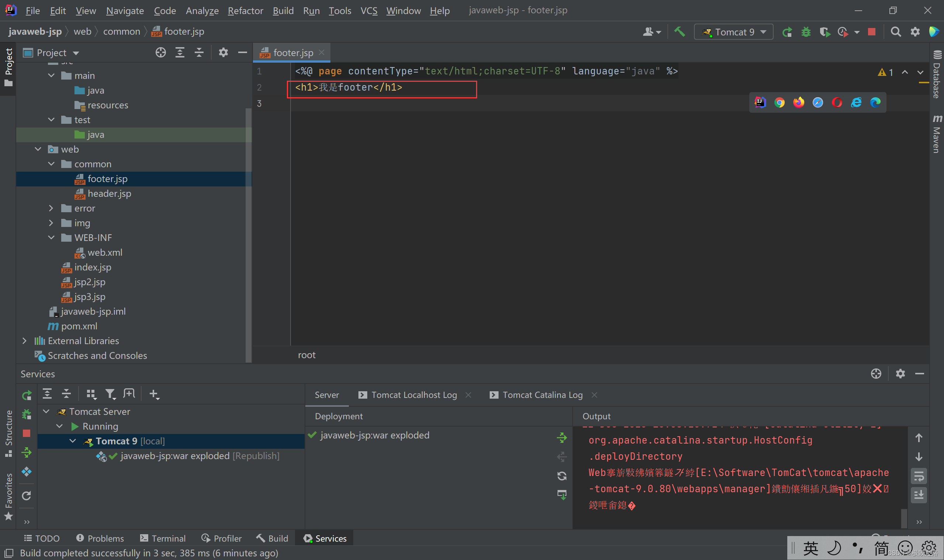Image resolution: width=944 pixels, height=560 pixels.
Task: Click Group By icon in Services toolbar
Action: tap(91, 394)
